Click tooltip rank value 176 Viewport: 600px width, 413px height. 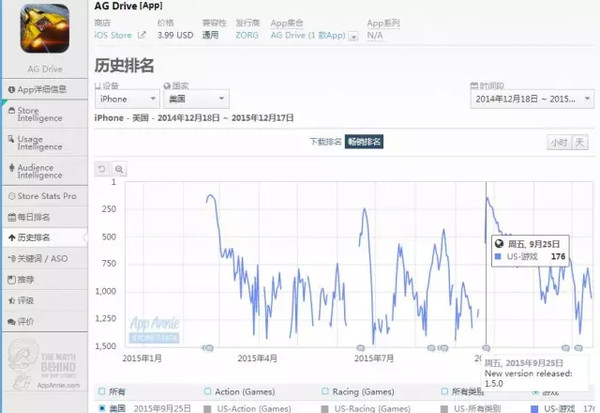(x=558, y=256)
